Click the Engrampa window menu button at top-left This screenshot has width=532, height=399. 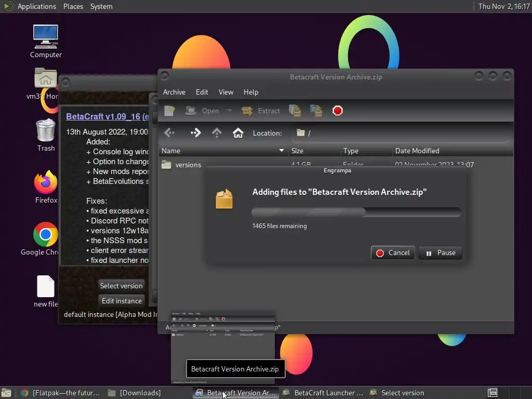[x=165, y=75]
